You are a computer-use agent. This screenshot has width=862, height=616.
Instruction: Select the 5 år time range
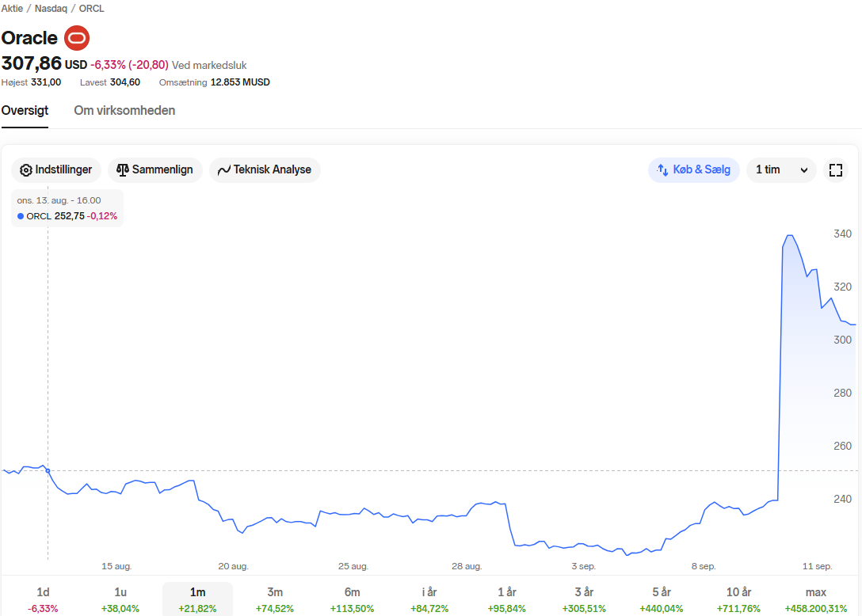(x=662, y=599)
